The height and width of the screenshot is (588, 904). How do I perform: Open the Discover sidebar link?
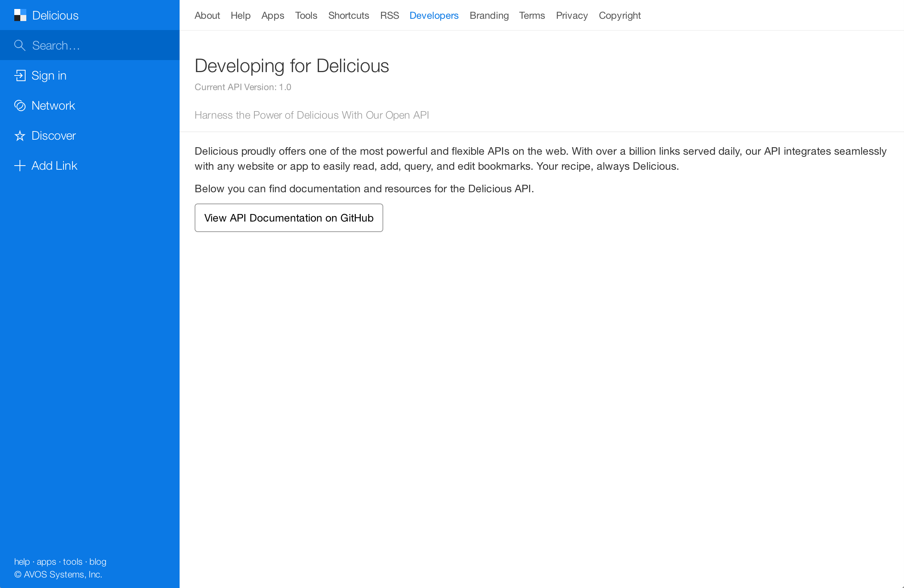[54, 136]
